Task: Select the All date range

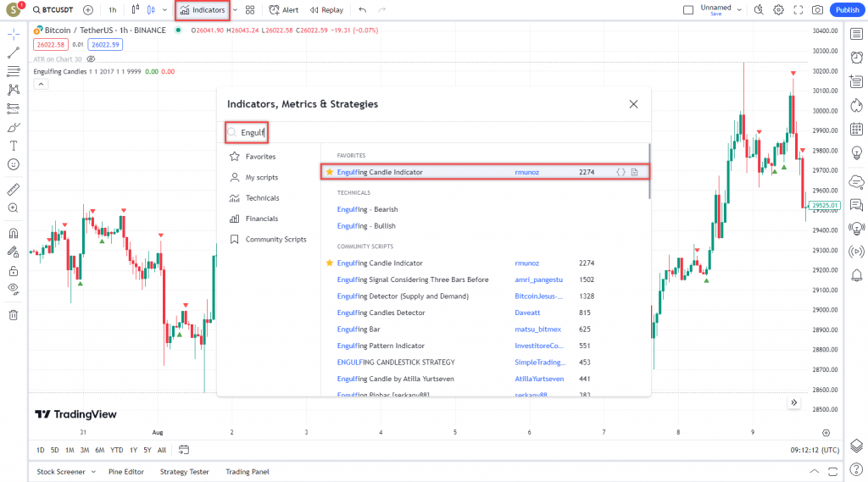Action: point(162,450)
